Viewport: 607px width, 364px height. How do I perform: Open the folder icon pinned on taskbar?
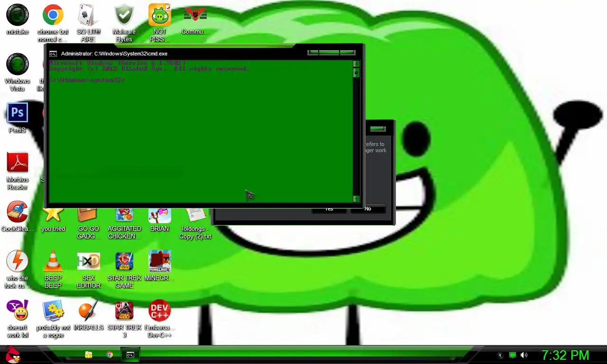point(88,355)
